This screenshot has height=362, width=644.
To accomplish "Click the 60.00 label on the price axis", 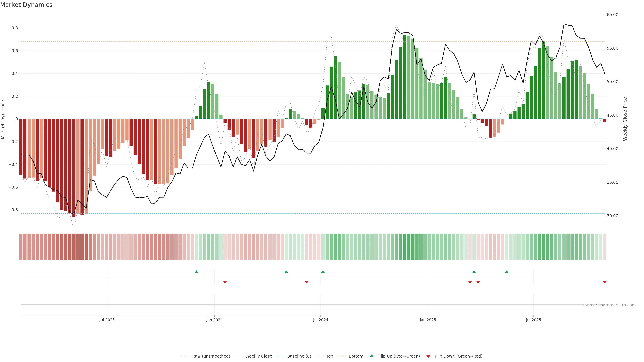I will point(612,15).
